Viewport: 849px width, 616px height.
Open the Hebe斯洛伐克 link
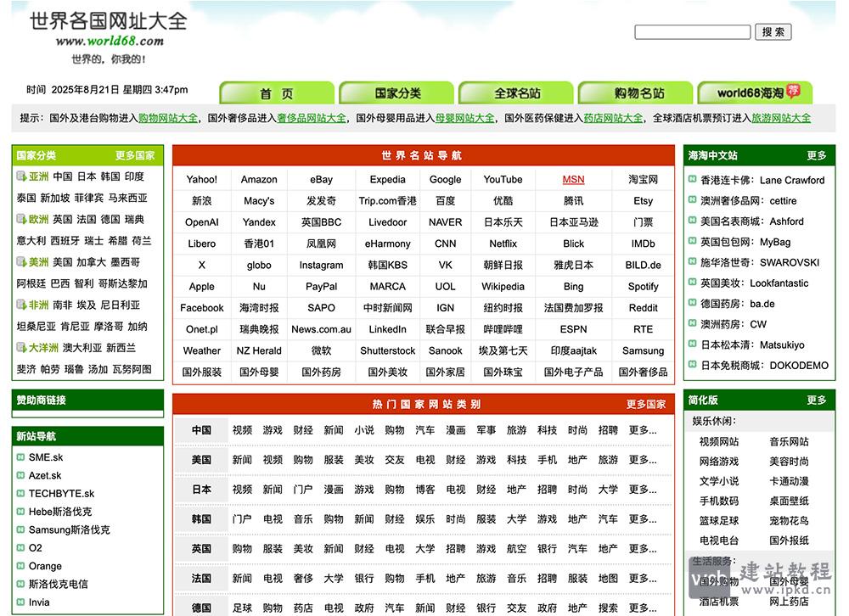[60, 512]
